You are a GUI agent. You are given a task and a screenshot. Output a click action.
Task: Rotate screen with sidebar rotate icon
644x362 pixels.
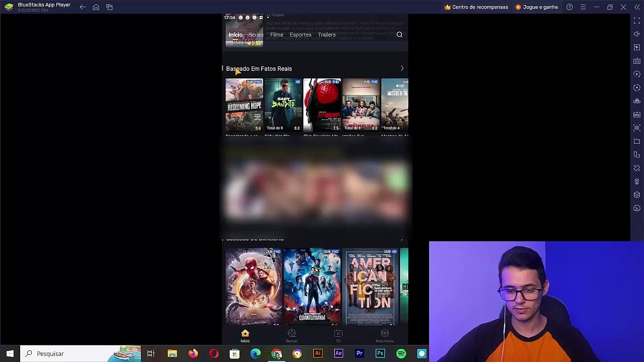637,168
